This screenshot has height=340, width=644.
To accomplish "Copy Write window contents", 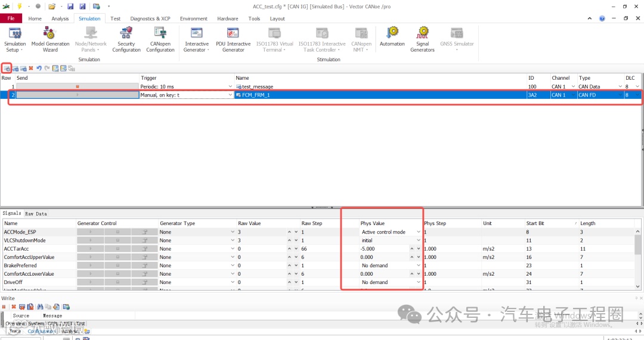I will (x=48, y=307).
